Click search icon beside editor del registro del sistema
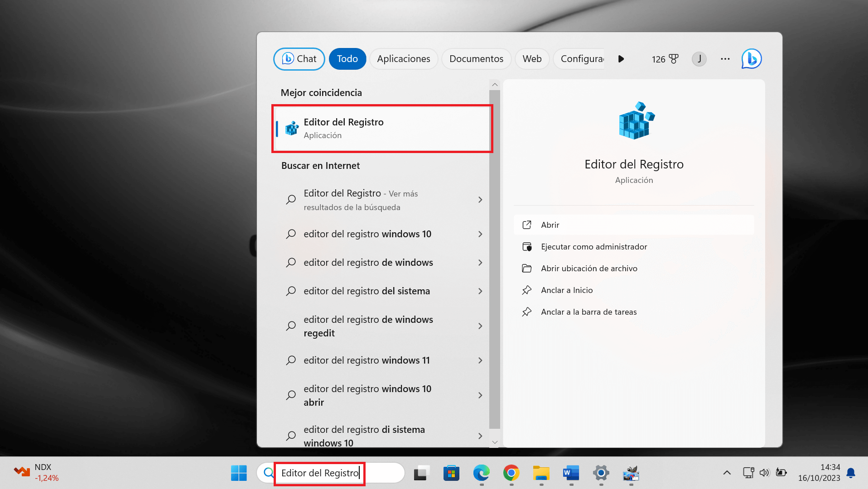This screenshot has width=868, height=489. [291, 291]
